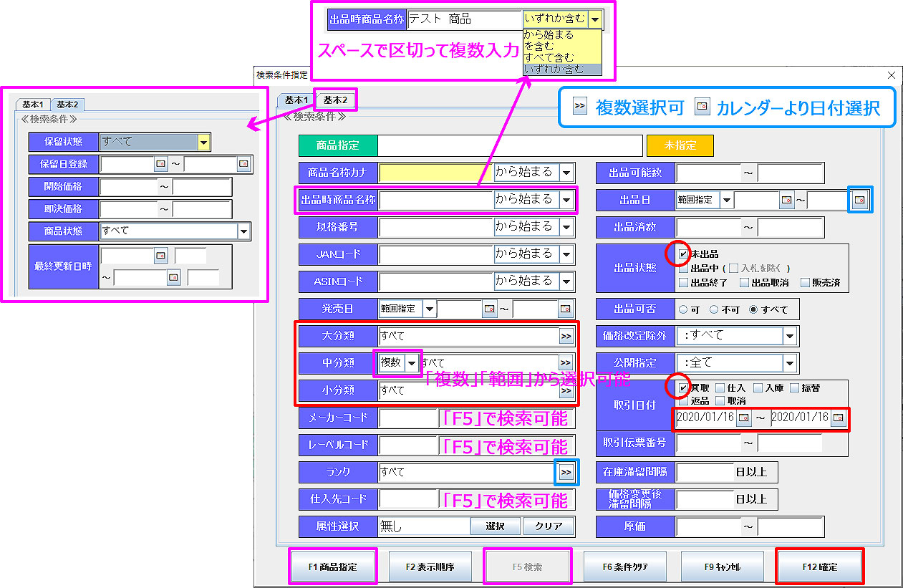Select the 不可 radio button for 出品可否
Image resolution: width=903 pixels, height=588 pixels.
coord(714,309)
